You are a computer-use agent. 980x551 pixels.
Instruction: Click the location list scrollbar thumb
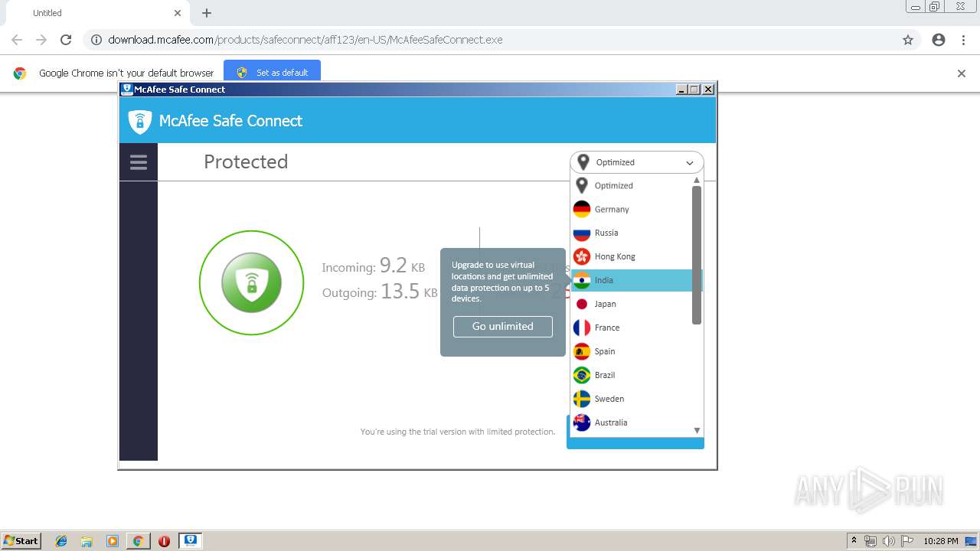tap(697, 255)
